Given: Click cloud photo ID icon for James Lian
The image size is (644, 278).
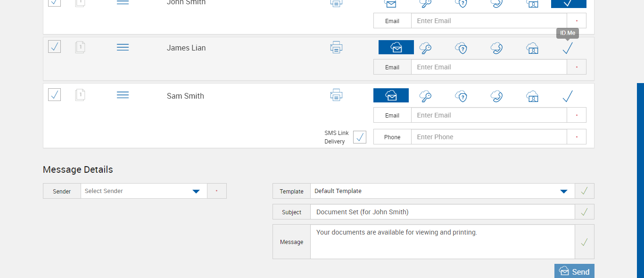Looking at the screenshot, I should pyautogui.click(x=532, y=48).
